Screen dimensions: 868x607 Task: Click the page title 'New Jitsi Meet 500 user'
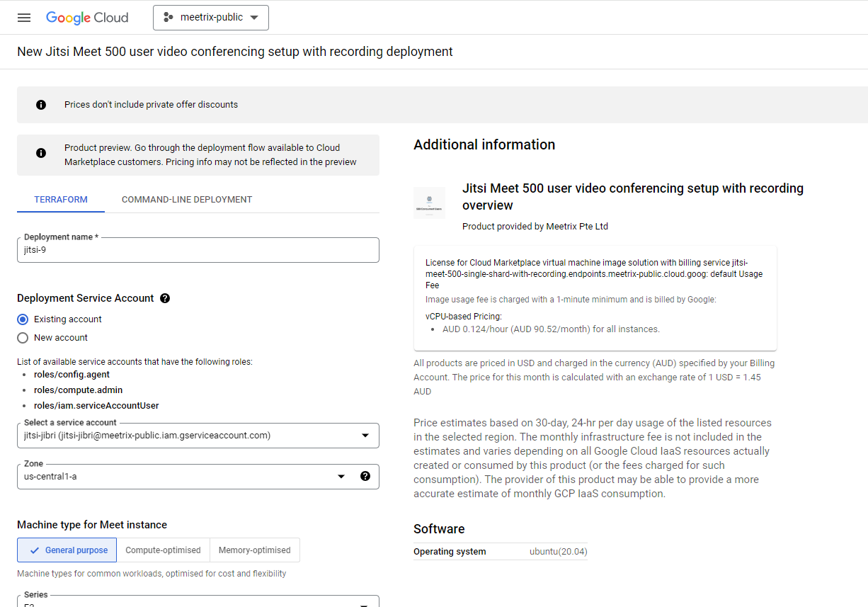(235, 52)
